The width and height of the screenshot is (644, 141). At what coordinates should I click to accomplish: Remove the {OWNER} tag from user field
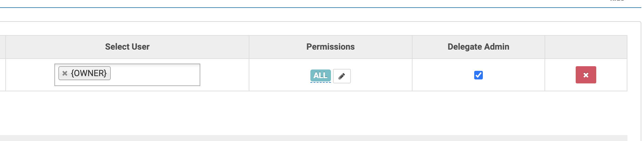coord(65,73)
